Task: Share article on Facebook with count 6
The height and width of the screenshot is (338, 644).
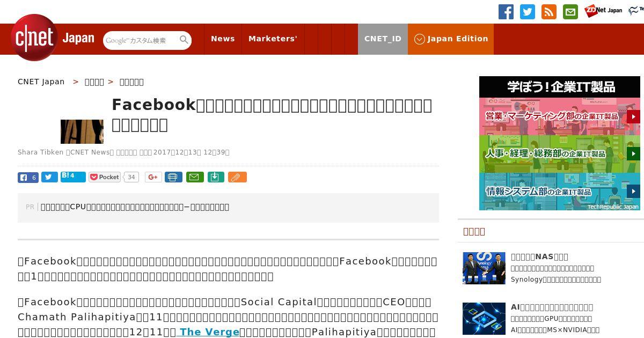Action: coord(28,177)
